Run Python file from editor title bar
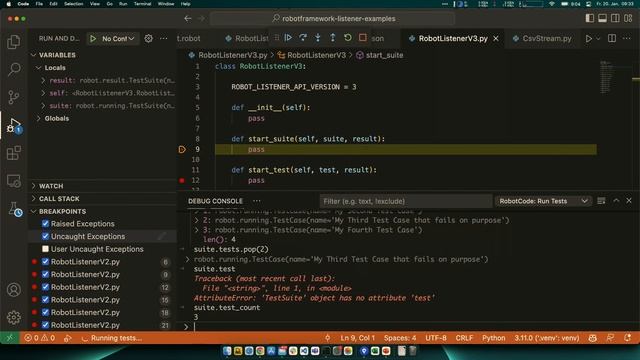 (589, 38)
